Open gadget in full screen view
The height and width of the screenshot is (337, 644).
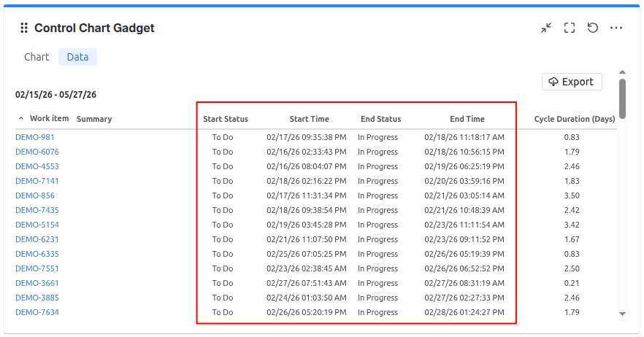point(570,28)
